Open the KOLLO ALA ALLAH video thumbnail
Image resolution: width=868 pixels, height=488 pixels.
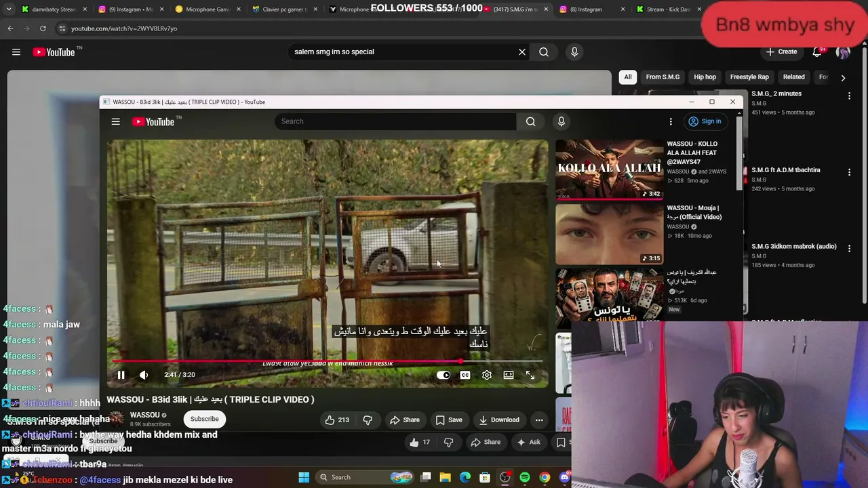click(x=610, y=169)
